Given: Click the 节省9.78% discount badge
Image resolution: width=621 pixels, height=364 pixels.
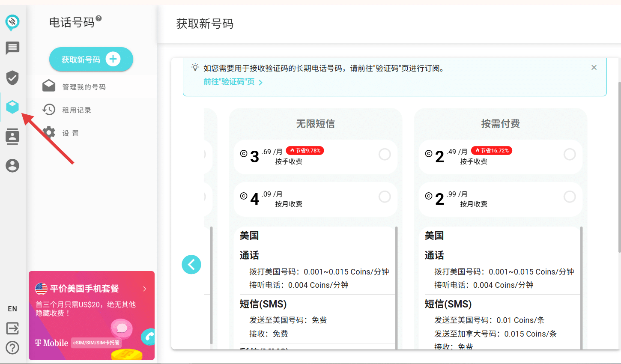Looking at the screenshot, I should tap(305, 151).
